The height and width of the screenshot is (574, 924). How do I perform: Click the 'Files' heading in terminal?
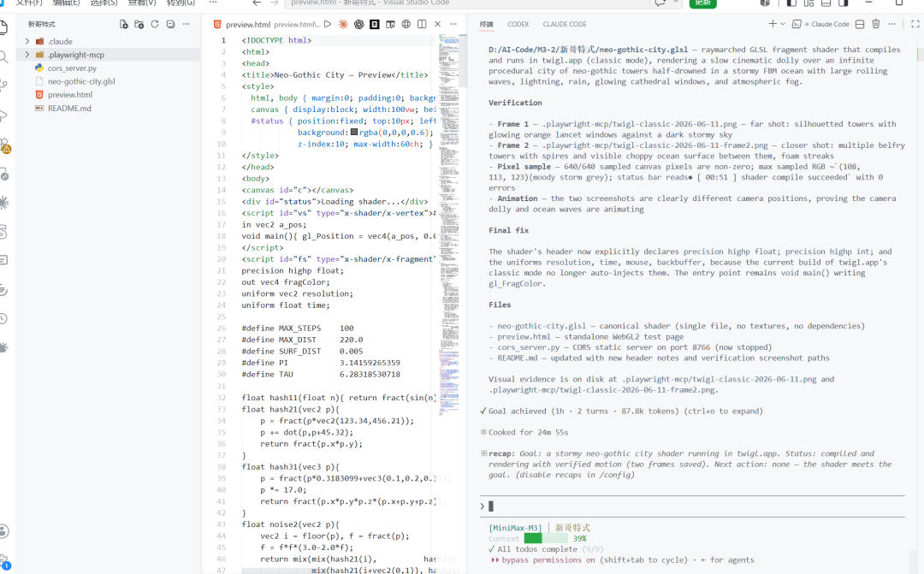tap(500, 305)
